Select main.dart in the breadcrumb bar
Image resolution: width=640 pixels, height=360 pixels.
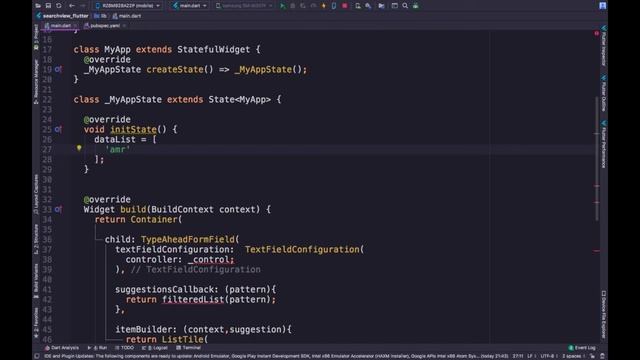pyautogui.click(x=127, y=16)
